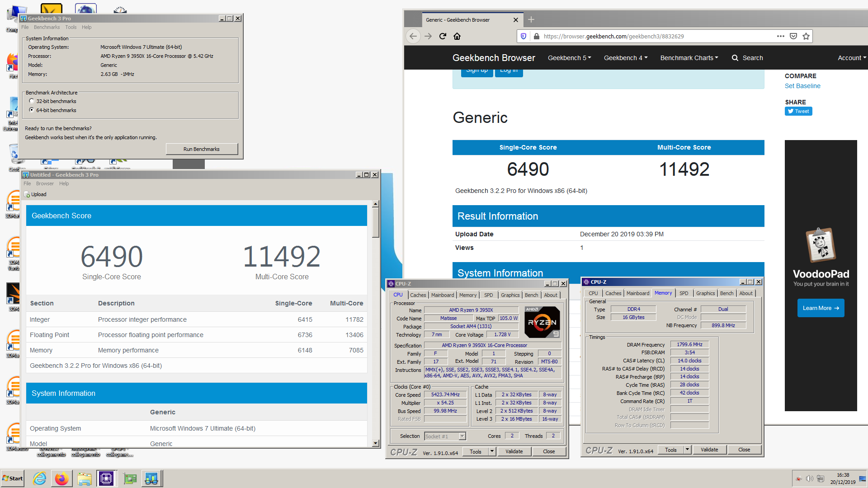
Task: Click the Tweet share button
Action: point(798,111)
